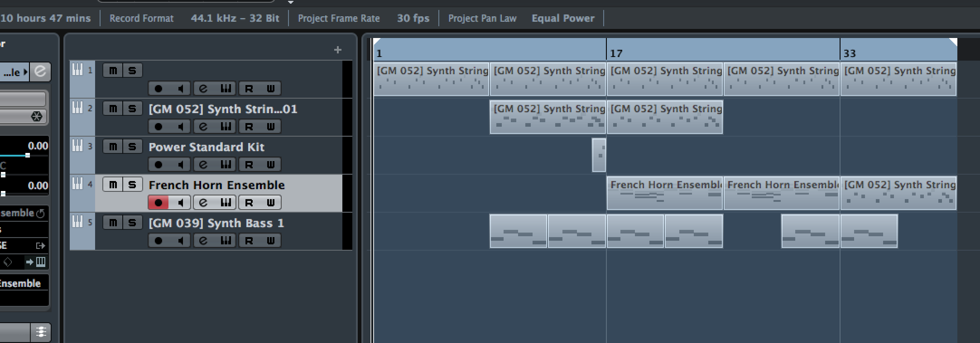The width and height of the screenshot is (980, 343).
Task: Add a track with the plus button
Action: click(x=337, y=50)
